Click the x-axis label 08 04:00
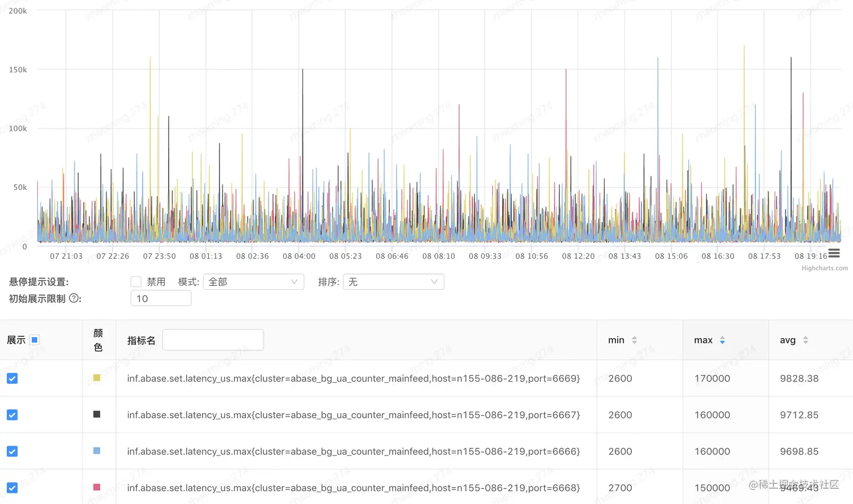 pyautogui.click(x=299, y=256)
